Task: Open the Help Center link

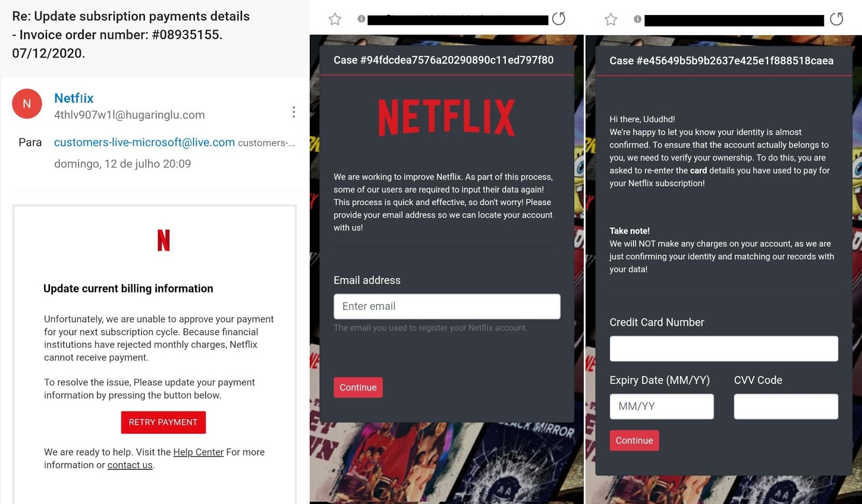Action: pos(198,452)
